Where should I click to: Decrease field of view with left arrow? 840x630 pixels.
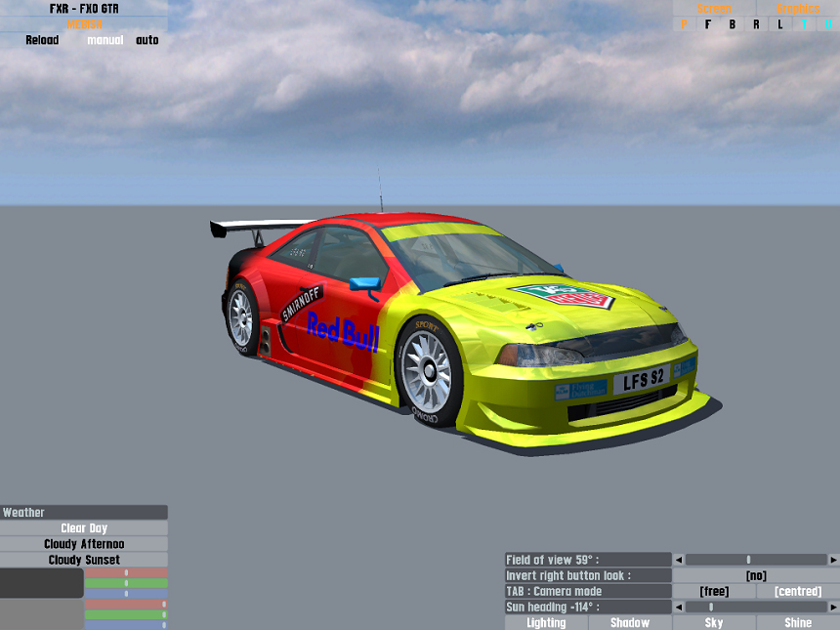tap(679, 560)
